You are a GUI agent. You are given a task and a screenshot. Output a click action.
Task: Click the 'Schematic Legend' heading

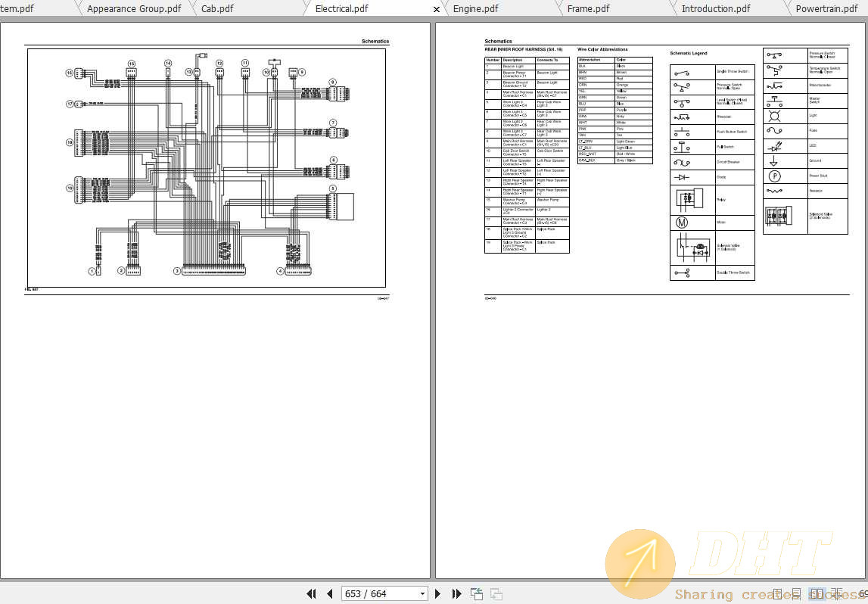(689, 53)
